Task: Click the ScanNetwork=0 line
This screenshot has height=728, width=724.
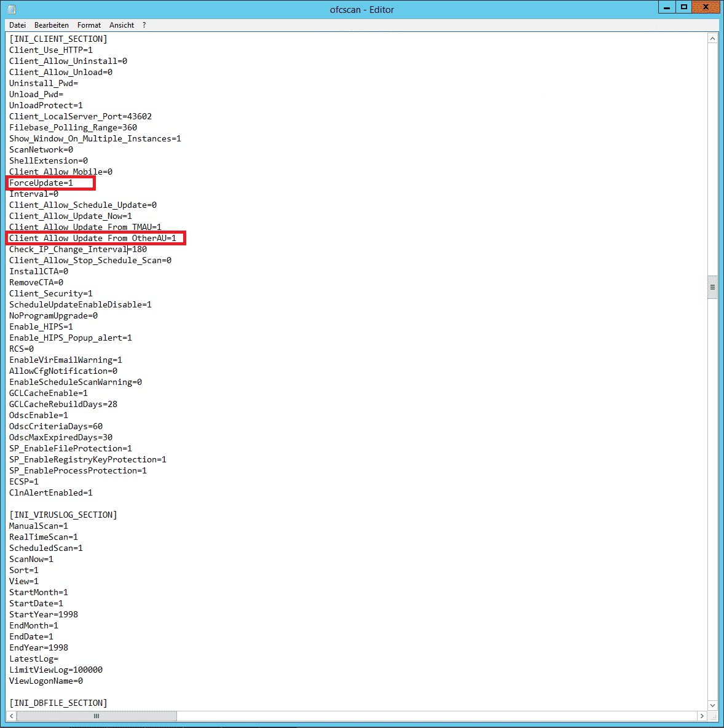Action: 41,149
